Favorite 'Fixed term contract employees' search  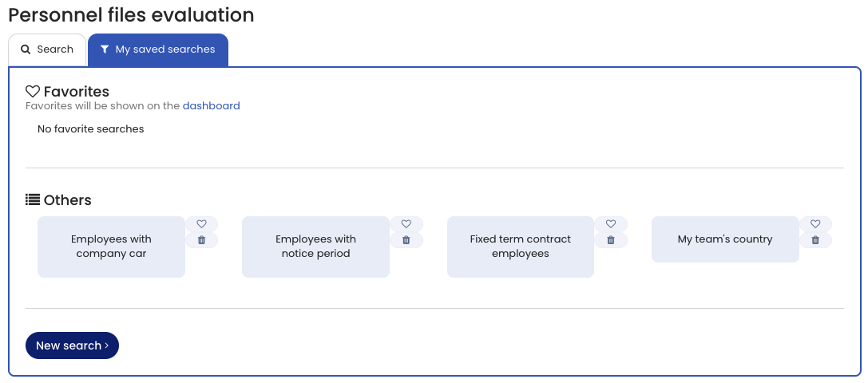(611, 224)
